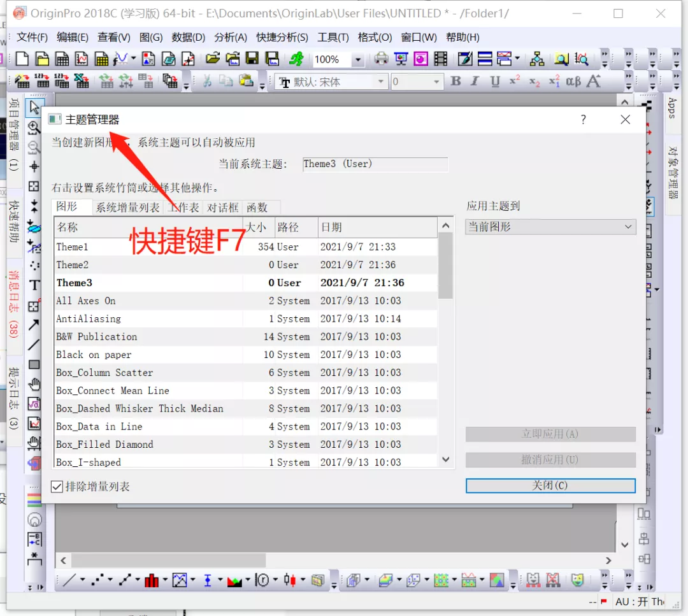The image size is (688, 616).
Task: Select the Pointer tool in left toolbox
Action: pos(34,107)
